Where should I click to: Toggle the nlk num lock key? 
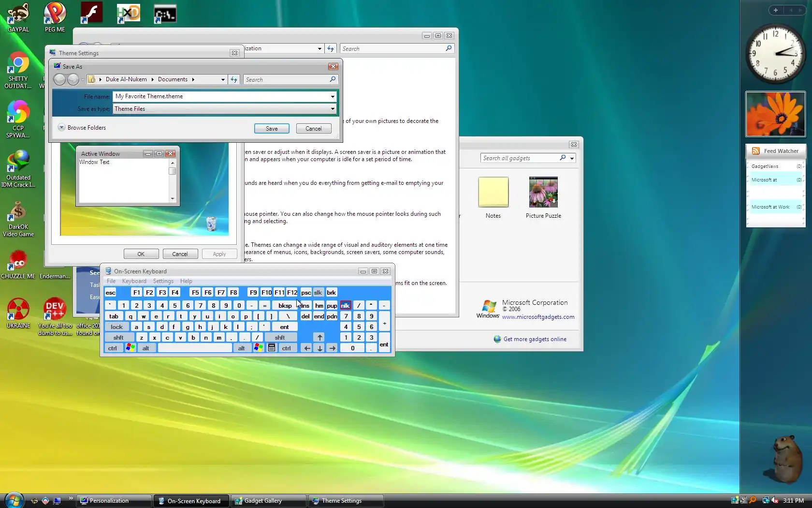pos(345,305)
